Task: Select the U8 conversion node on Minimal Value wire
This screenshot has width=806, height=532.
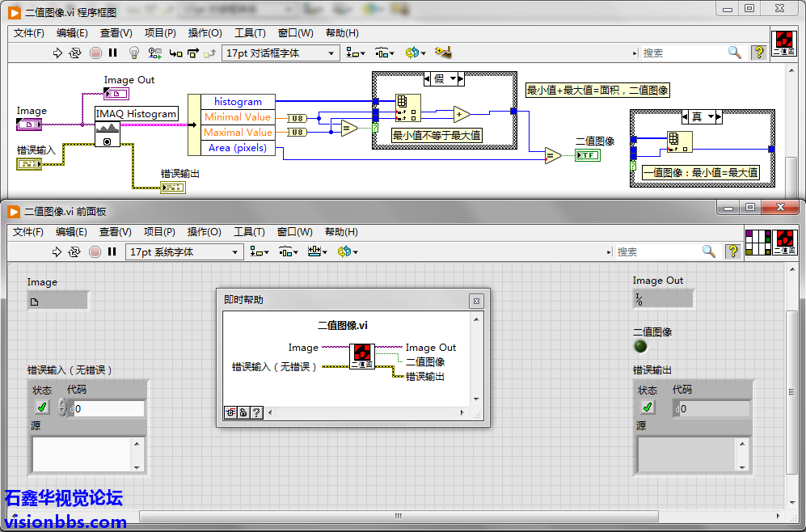Action: (298, 118)
